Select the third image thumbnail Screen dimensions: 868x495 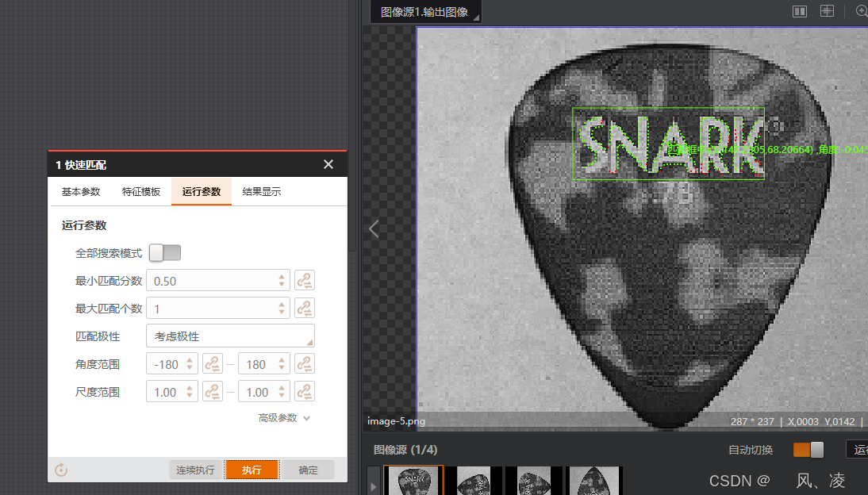[x=534, y=481]
